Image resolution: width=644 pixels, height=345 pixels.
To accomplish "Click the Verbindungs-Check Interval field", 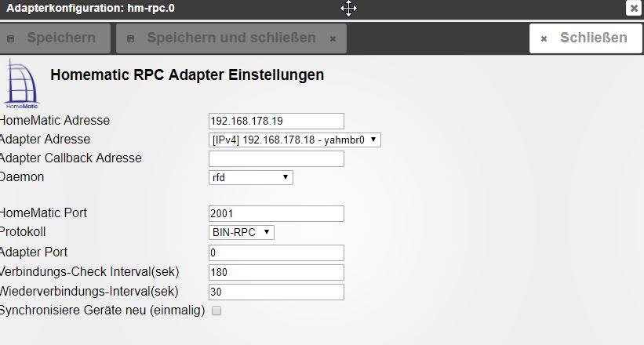I will click(276, 272).
